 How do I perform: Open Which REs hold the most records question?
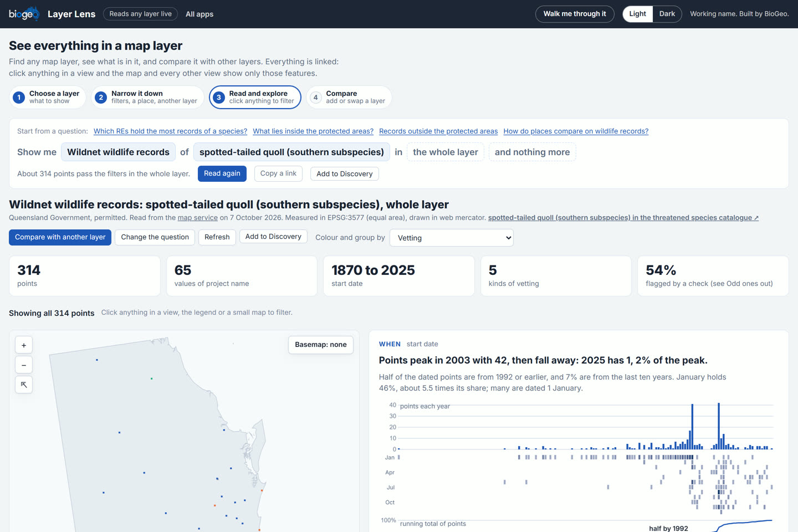click(x=170, y=131)
